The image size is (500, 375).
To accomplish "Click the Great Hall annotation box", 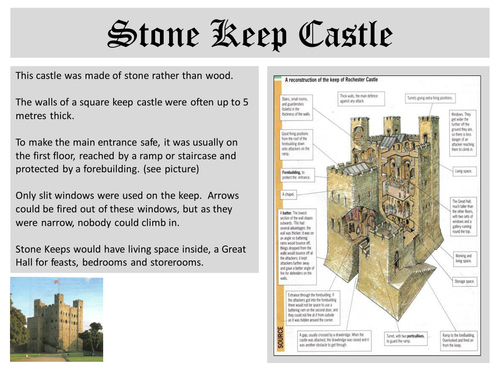I will (x=463, y=217).
